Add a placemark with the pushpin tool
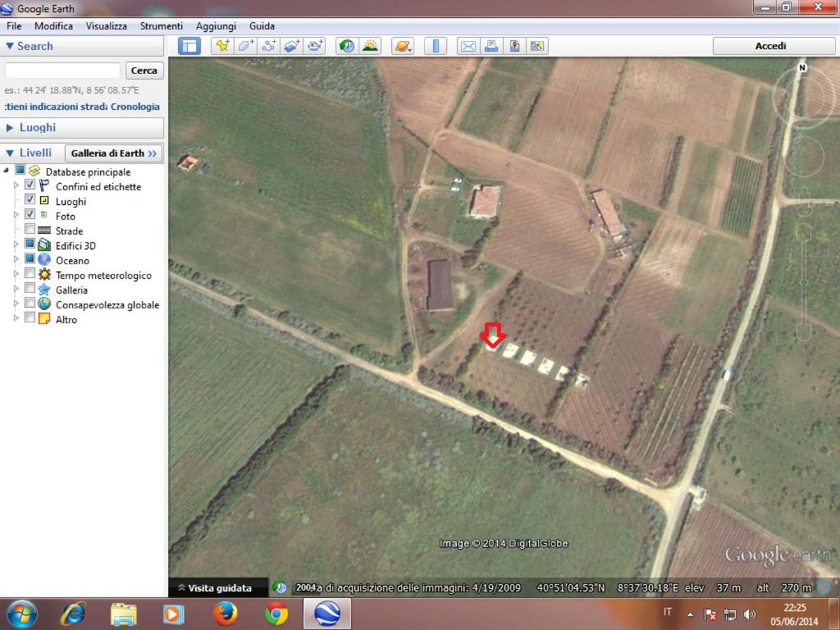This screenshot has height=630, width=840. pos(222,46)
